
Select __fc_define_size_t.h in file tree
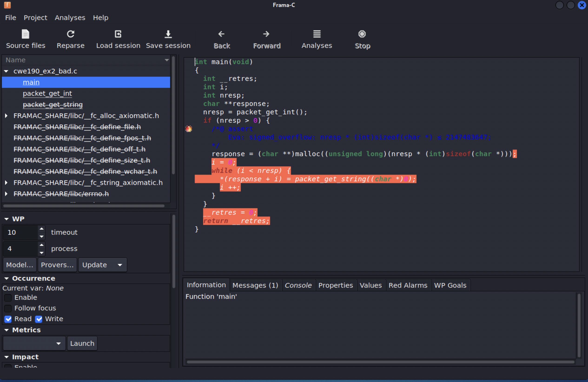(82, 160)
